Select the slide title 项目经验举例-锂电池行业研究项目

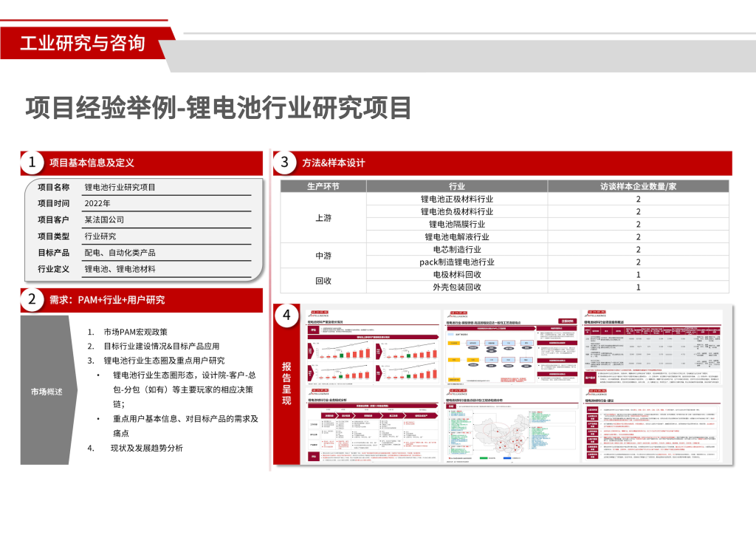219,108
